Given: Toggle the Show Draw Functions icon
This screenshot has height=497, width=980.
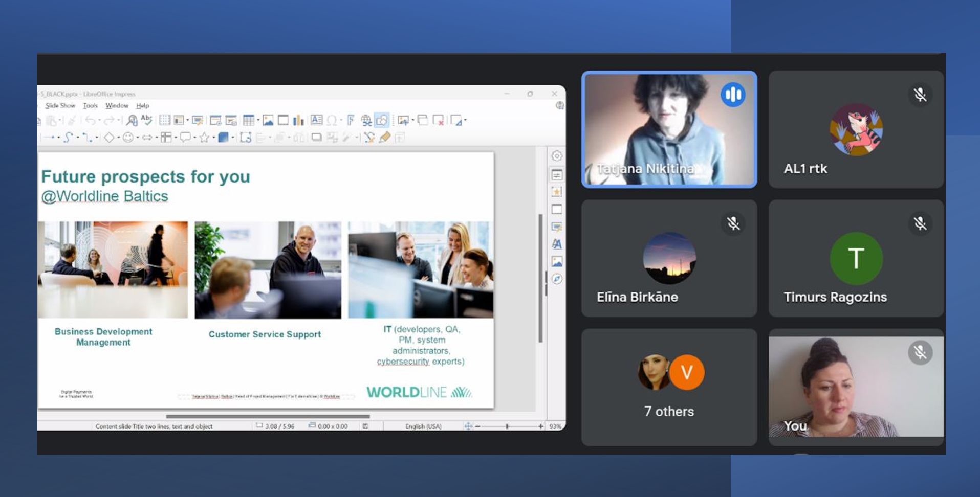Looking at the screenshot, I should coord(382,120).
